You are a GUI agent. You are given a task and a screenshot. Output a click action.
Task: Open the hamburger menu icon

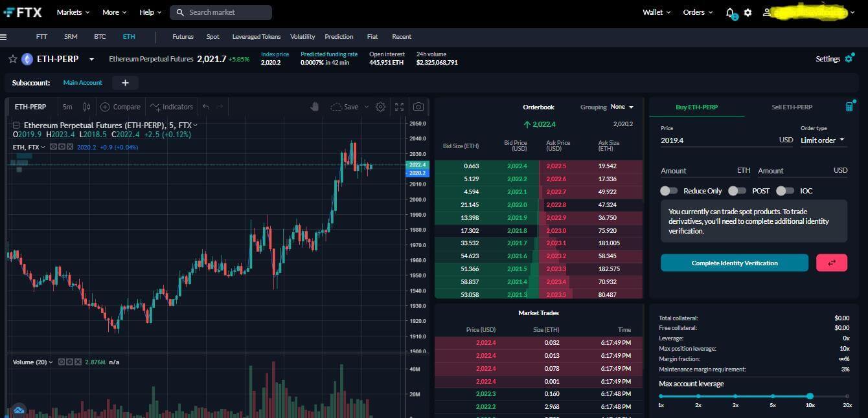pos(4,37)
